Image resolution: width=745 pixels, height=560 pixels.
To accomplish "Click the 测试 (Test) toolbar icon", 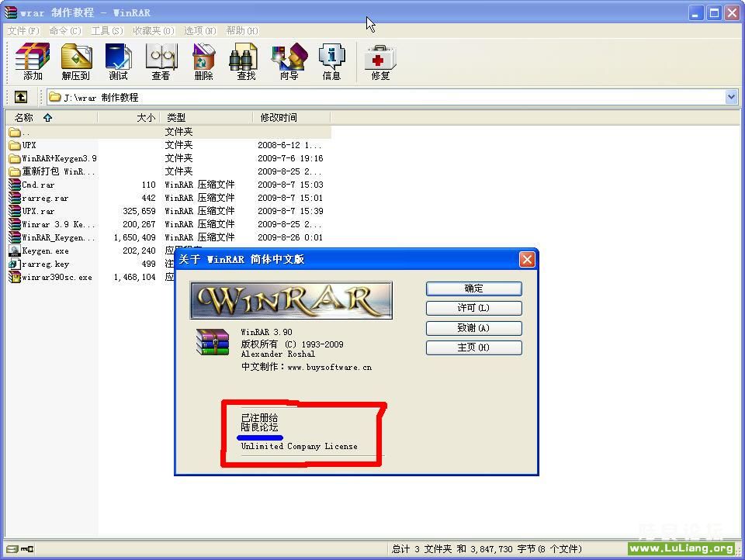I will tap(118, 62).
